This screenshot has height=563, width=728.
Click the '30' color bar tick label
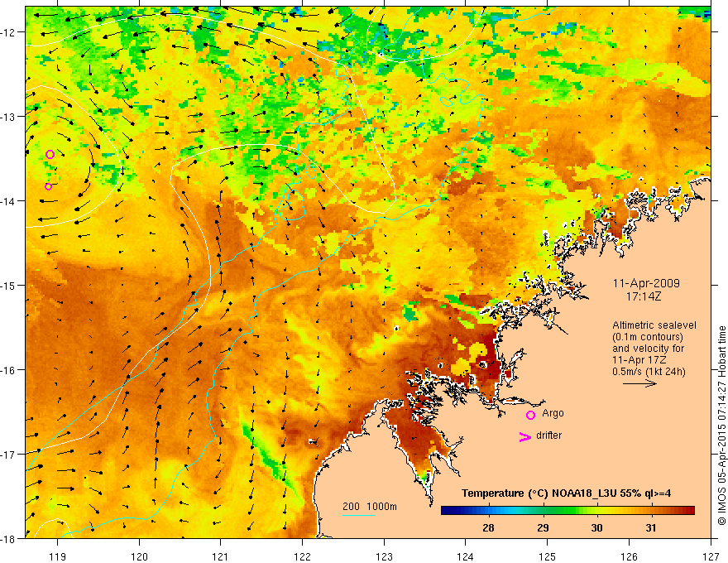[596, 527]
